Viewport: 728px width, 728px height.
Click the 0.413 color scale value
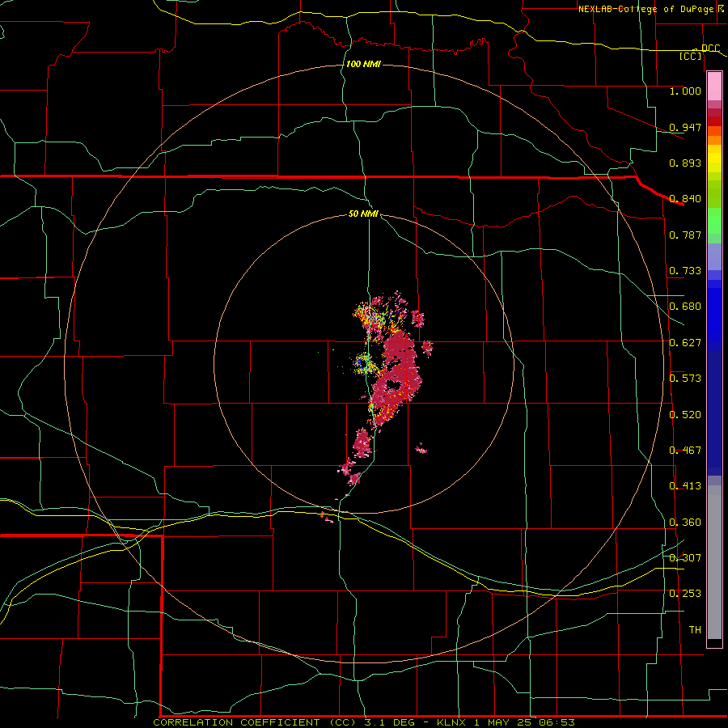pyautogui.click(x=685, y=486)
